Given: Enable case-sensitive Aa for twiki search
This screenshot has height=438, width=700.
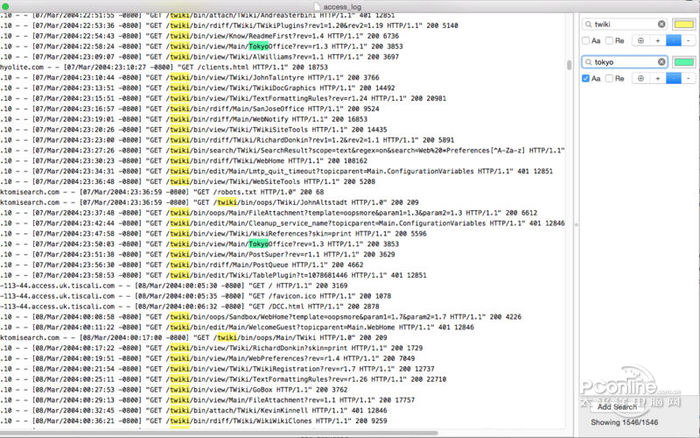Looking at the screenshot, I should (586, 41).
